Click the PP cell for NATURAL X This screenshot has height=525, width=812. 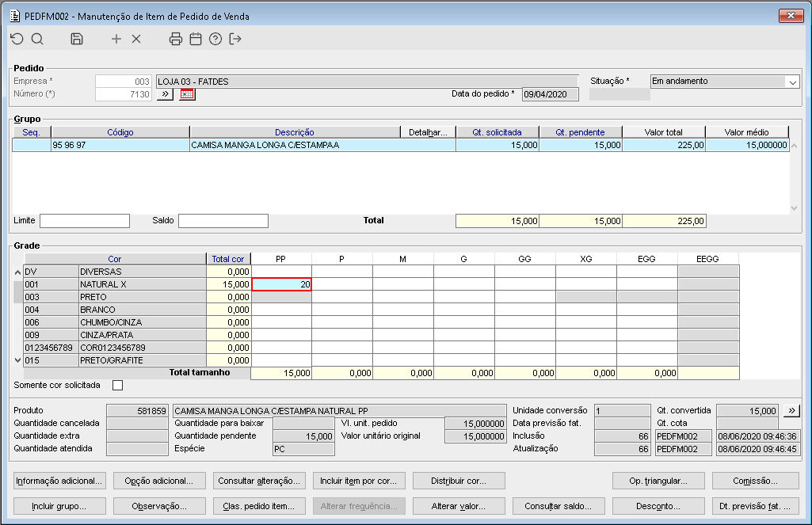pyautogui.click(x=281, y=284)
